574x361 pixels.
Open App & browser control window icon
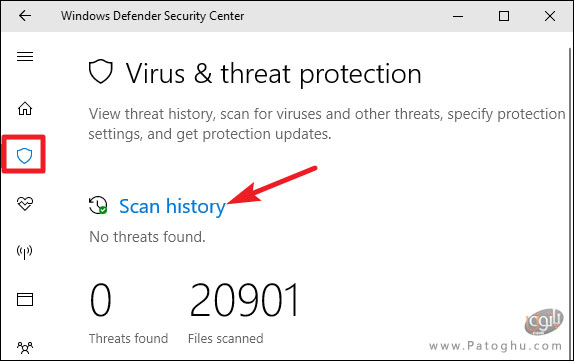click(25, 299)
